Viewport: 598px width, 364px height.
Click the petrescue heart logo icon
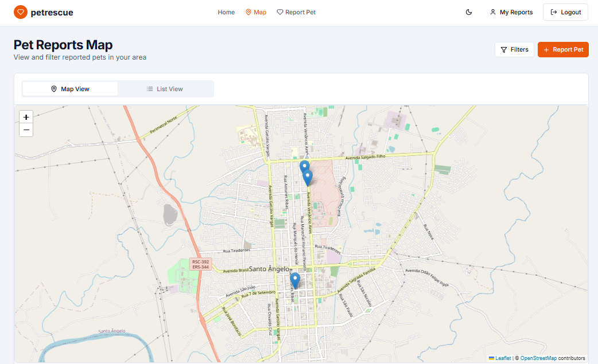click(x=21, y=12)
